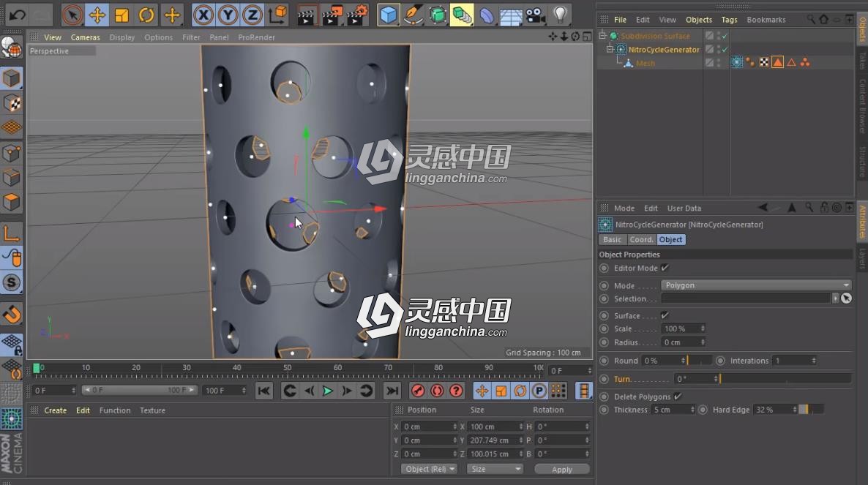Viewport: 868px width, 485px height.
Task: Switch to the Coord. tab
Action: pos(641,239)
